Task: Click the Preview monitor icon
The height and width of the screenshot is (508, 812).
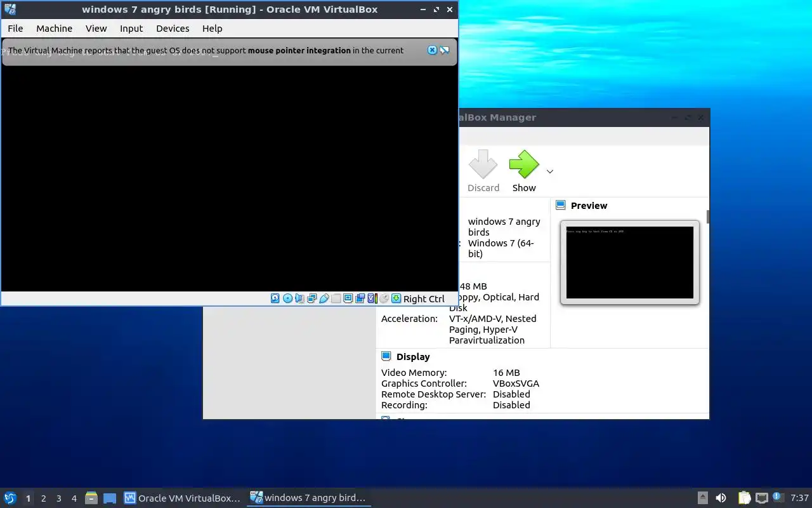Action: point(560,205)
